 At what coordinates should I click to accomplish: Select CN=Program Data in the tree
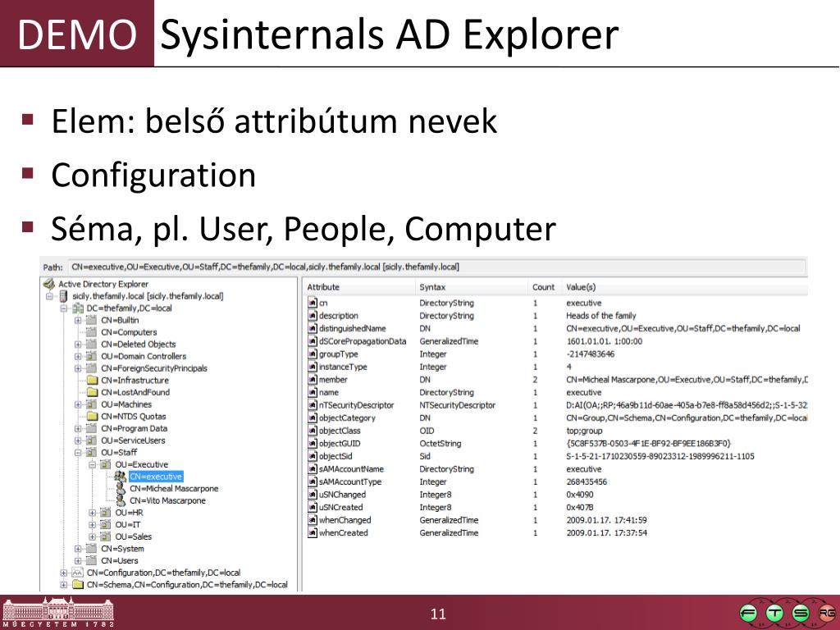[x=135, y=428]
